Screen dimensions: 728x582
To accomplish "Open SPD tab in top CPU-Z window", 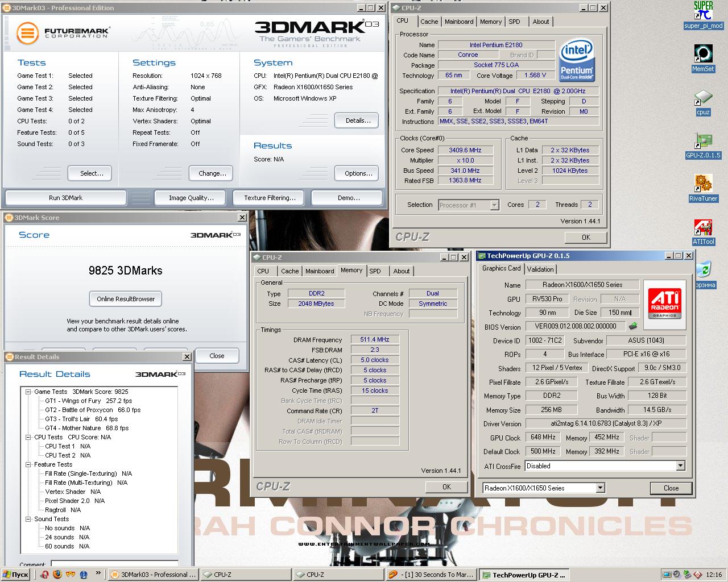I will 514,22.
